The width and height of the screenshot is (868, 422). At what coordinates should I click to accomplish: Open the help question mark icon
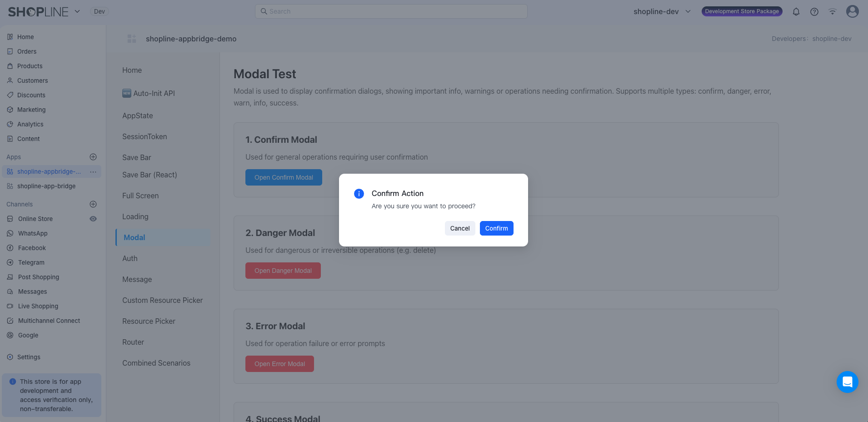tap(814, 12)
